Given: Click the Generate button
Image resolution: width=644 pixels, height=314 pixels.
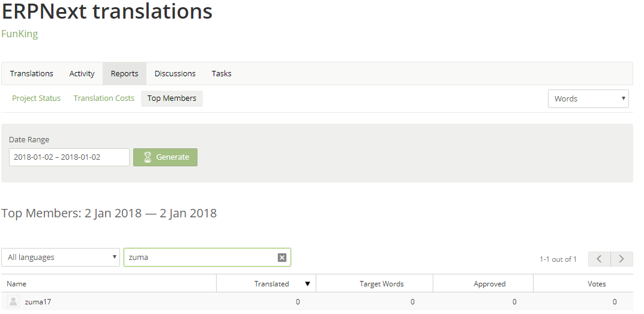Looking at the screenshot, I should 165,157.
